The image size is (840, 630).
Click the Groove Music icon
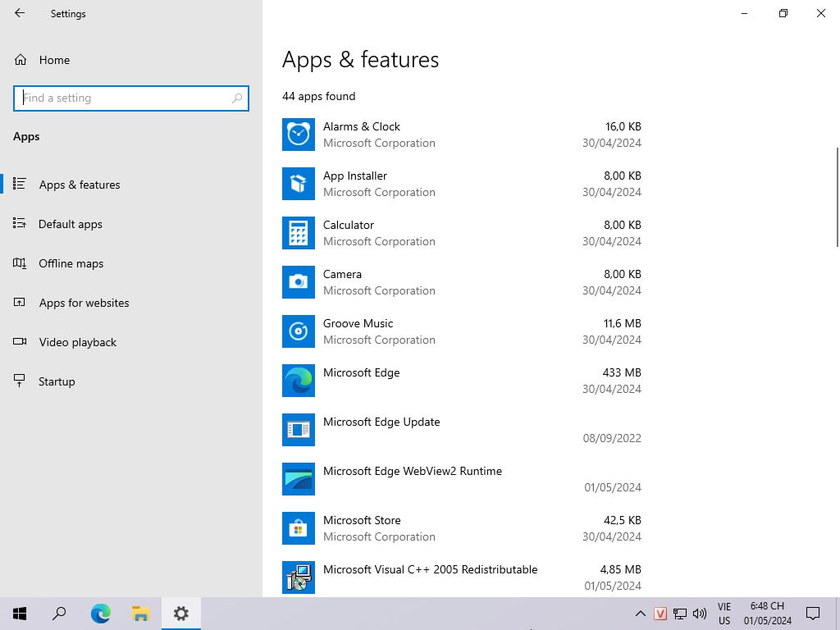[x=299, y=331]
